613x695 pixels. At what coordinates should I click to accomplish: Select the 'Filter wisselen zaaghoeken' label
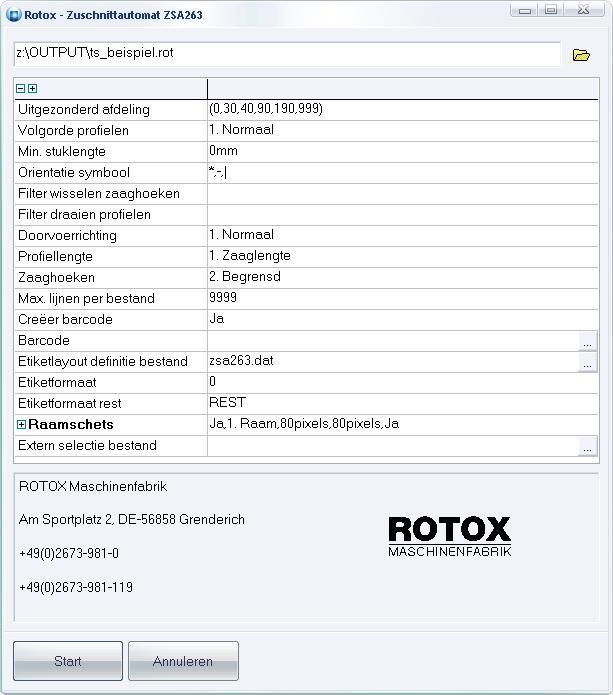point(99,194)
